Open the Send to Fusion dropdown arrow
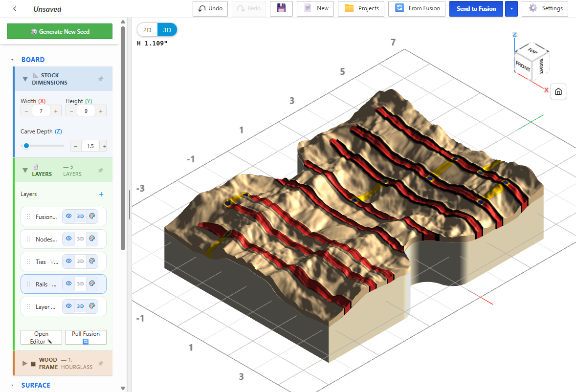This screenshot has width=576, height=392. tap(511, 9)
